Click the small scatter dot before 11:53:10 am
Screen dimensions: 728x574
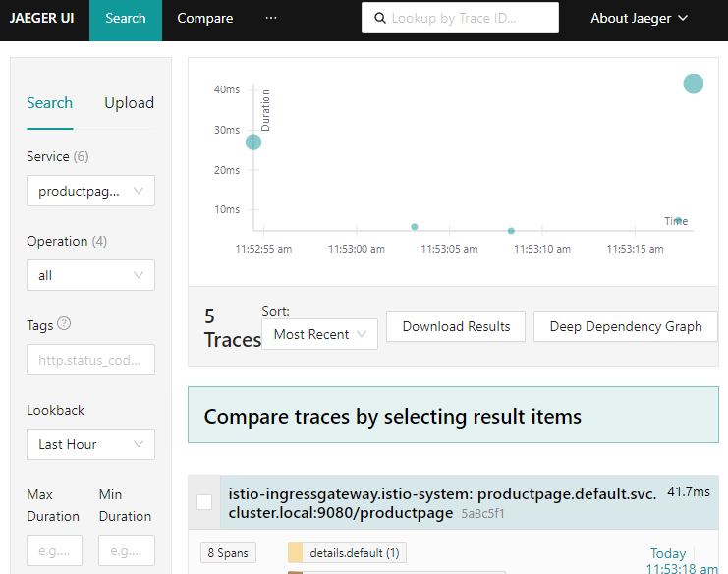click(511, 231)
